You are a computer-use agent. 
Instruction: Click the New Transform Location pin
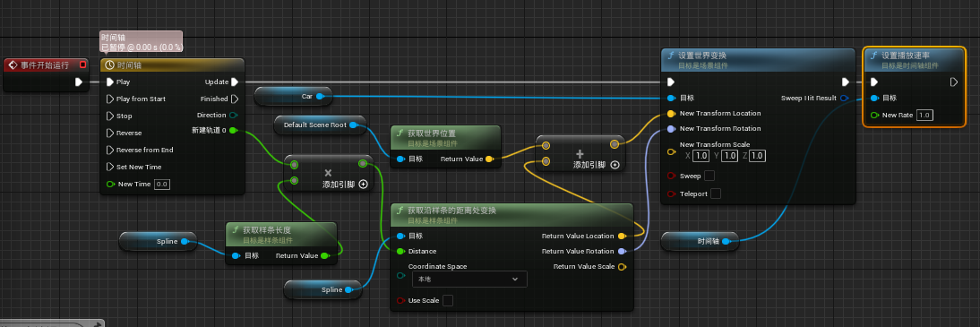[x=671, y=114]
